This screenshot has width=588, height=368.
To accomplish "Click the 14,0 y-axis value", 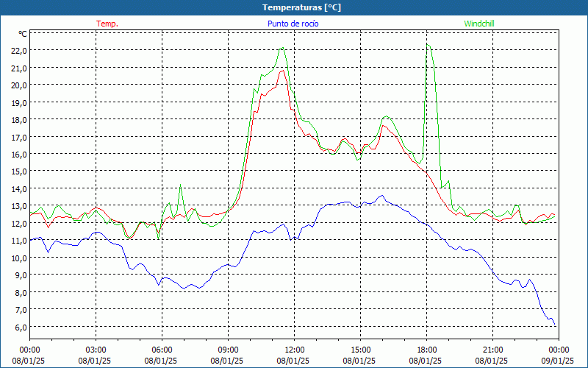I will [19, 188].
